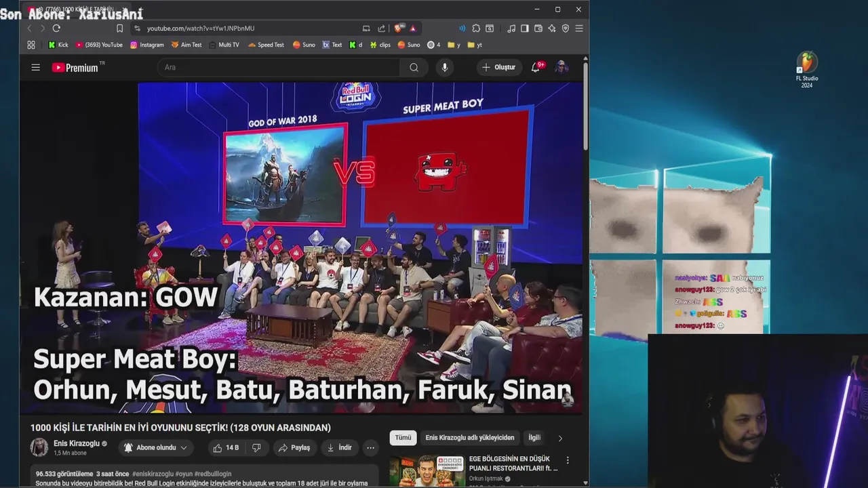
Task: Open the (3693) YouTube bookmark
Action: (x=99, y=45)
